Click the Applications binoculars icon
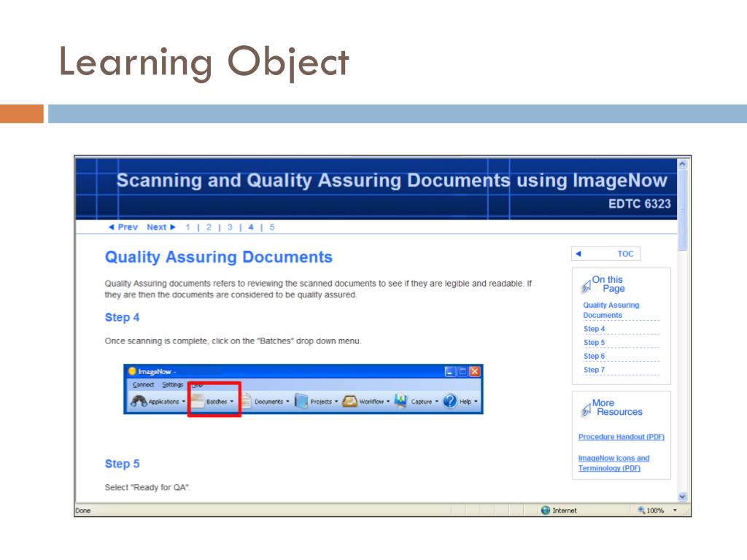This screenshot has height=560, width=747. pos(139,401)
